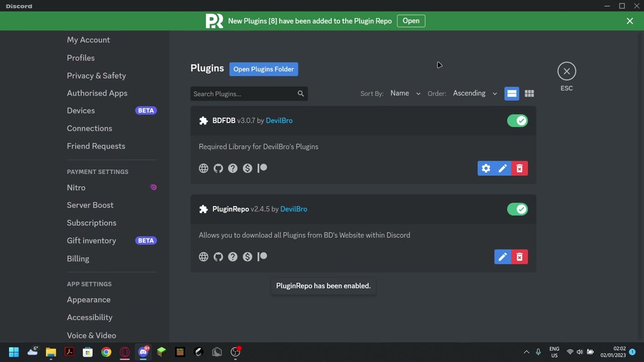Open File Explorer from taskbar

click(51, 352)
